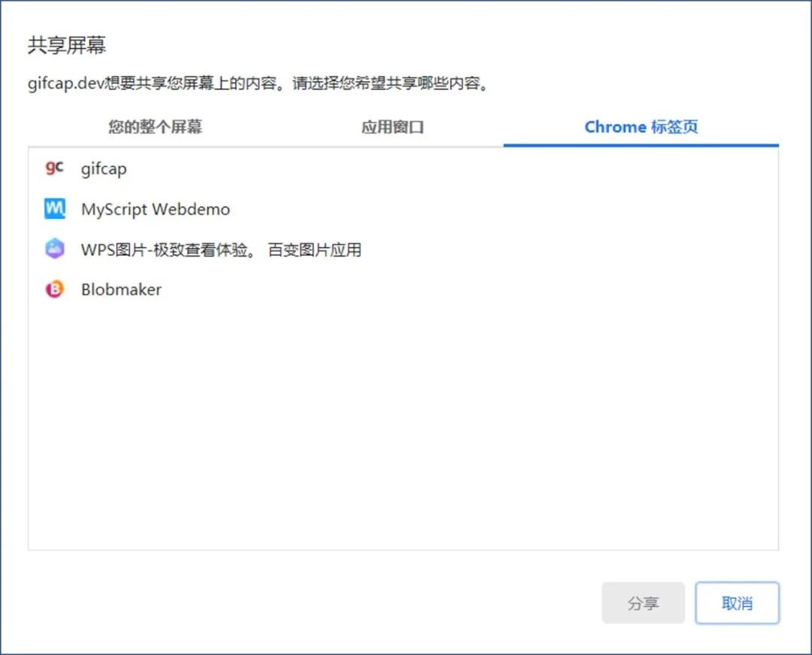812x655 pixels.
Task: Click the gifcap tab label text
Action: [x=103, y=168]
